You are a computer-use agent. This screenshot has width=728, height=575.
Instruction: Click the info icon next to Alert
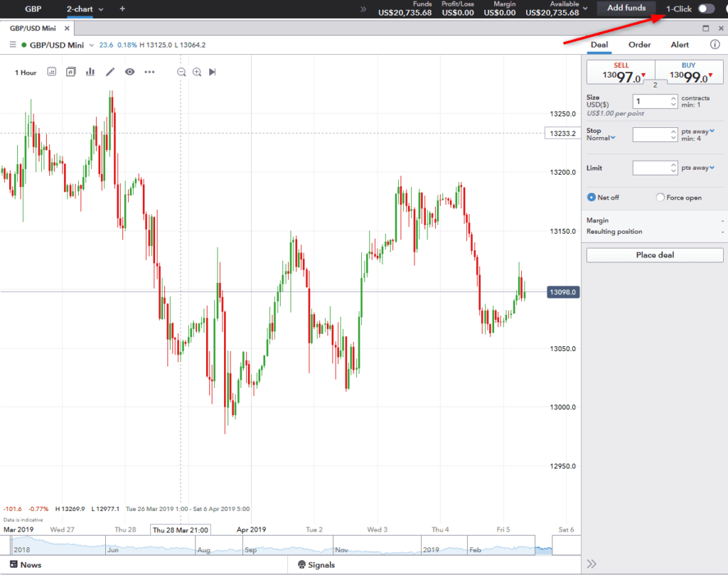715,45
